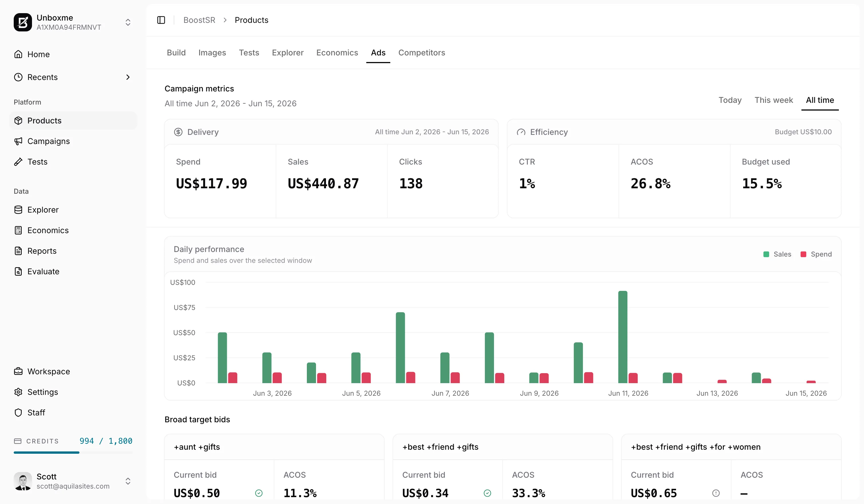Switch to the Build tab
Screen dimensions: 864x504
point(176,53)
